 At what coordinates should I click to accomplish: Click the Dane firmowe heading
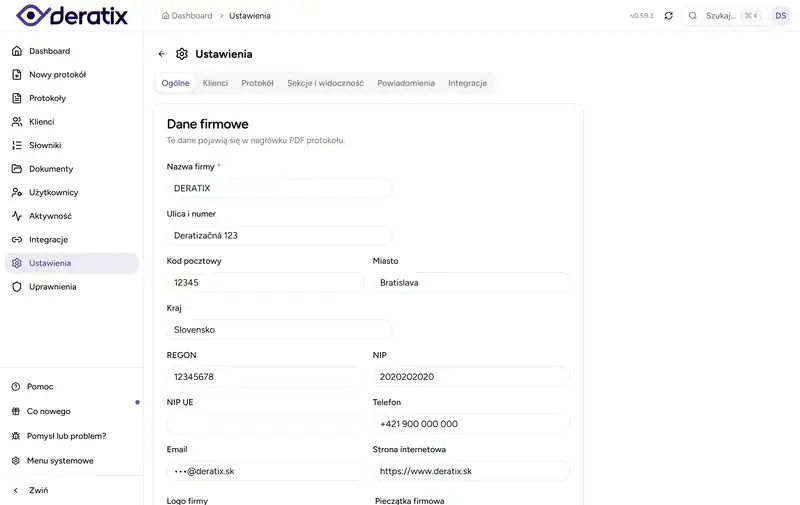pos(207,124)
